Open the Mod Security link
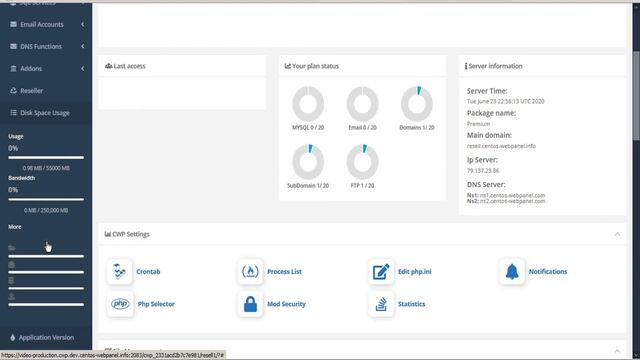640x360 pixels. tap(287, 304)
